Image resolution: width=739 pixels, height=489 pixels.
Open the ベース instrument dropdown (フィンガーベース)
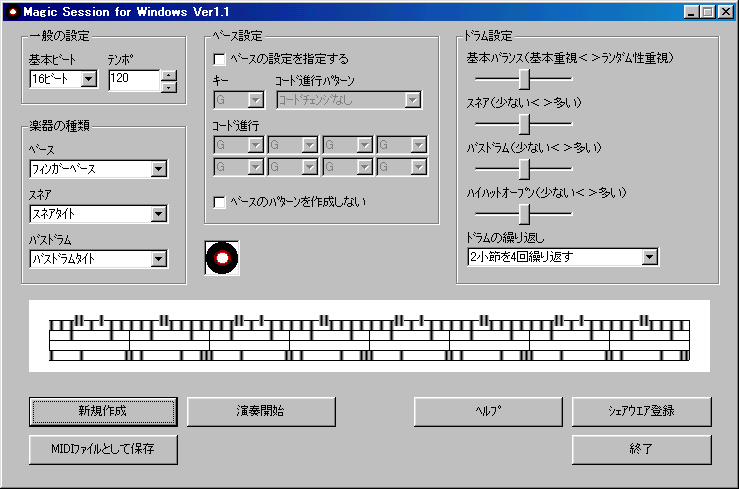[99, 169]
